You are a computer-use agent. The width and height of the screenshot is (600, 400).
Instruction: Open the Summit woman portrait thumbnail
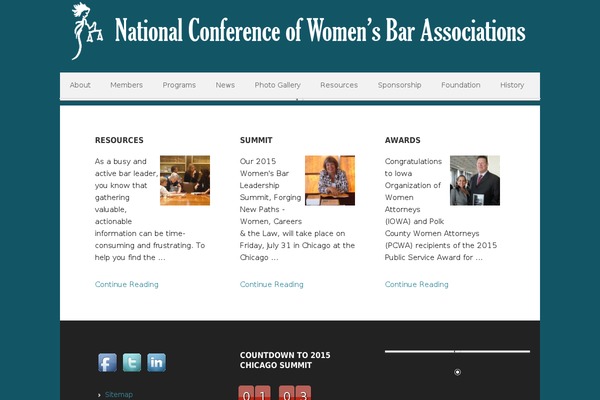pyautogui.click(x=330, y=180)
